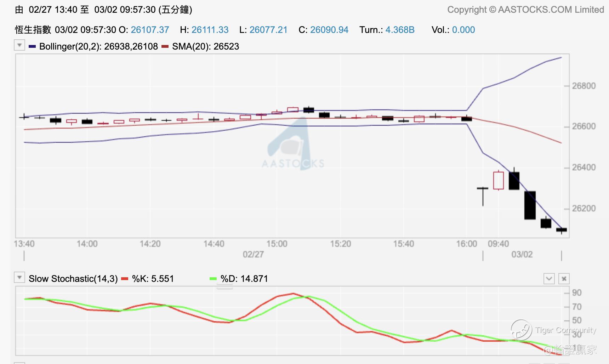Click the volume value 0.000

click(463, 30)
